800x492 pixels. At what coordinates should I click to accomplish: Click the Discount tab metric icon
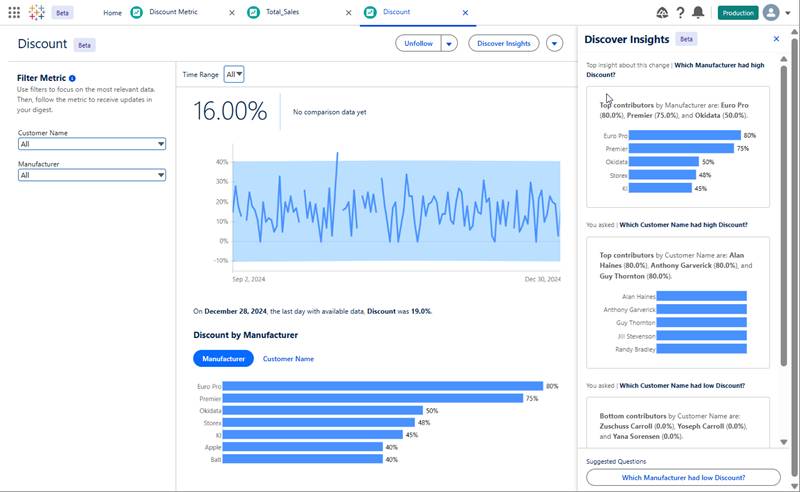(370, 12)
